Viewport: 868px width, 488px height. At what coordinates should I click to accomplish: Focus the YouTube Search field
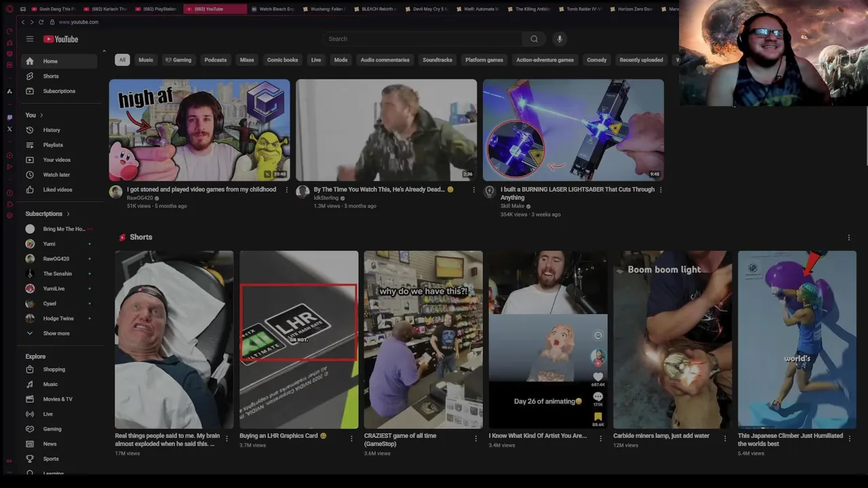point(422,39)
